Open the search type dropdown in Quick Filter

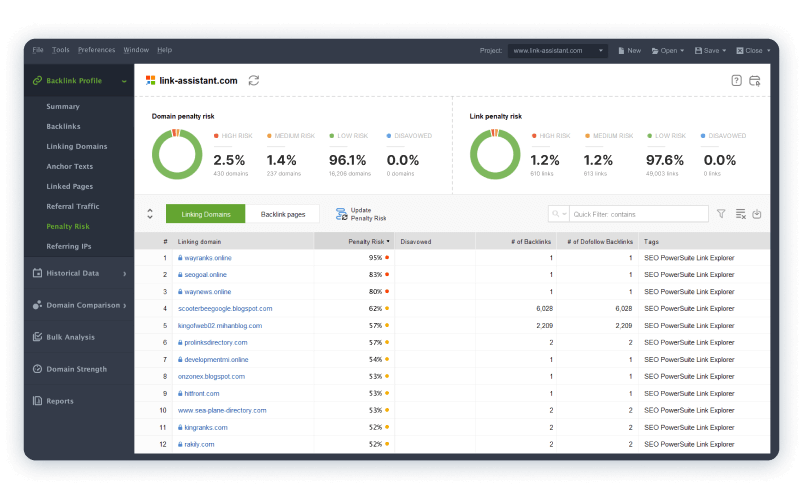point(564,214)
